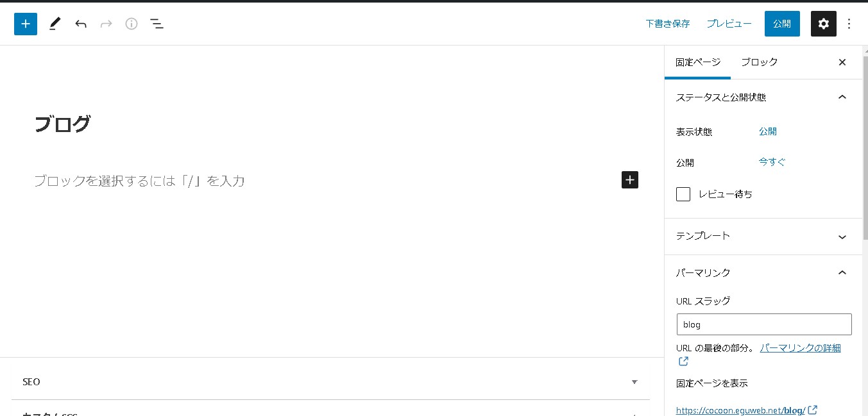868x416 pixels.
Task: Select the pencil Tools icon
Action: pyautogui.click(x=55, y=24)
